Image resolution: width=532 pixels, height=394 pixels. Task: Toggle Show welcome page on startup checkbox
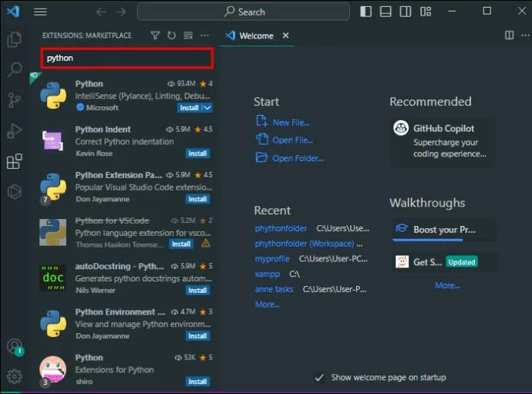tap(319, 377)
